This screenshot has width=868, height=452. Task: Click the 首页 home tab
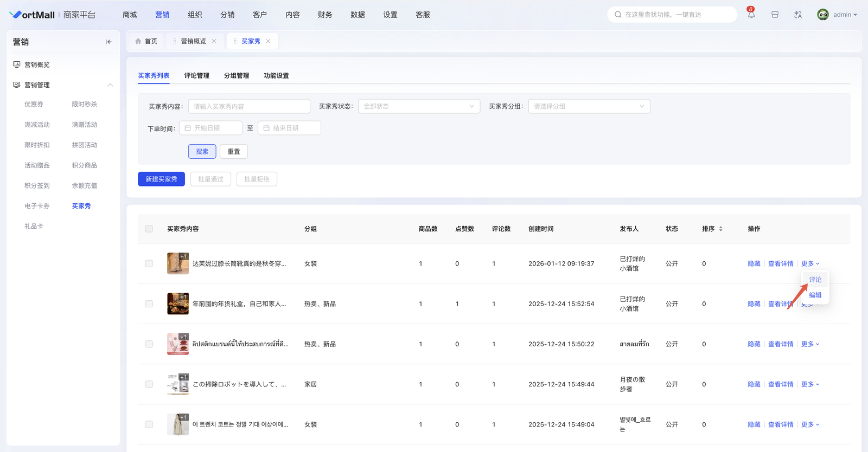click(x=146, y=41)
